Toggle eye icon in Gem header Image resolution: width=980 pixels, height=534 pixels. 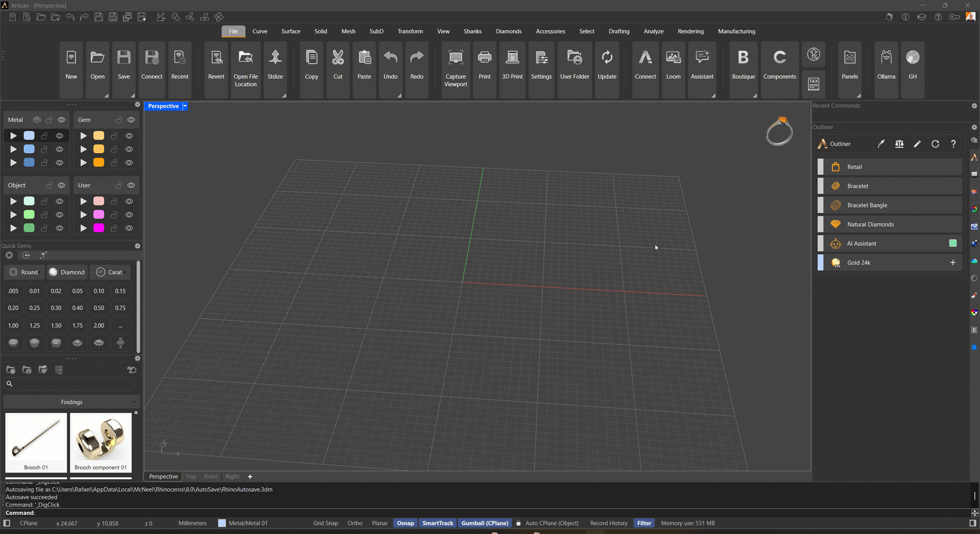pos(131,120)
